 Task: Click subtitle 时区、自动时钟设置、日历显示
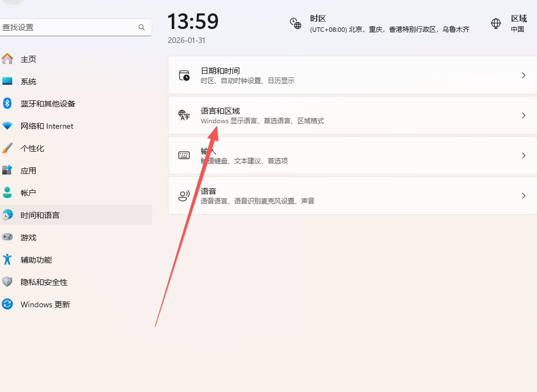tap(248, 81)
